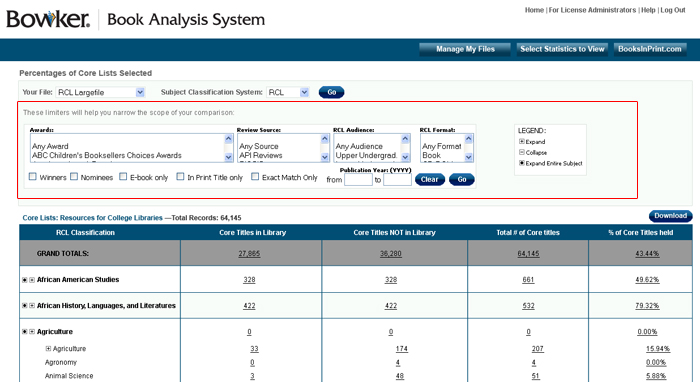Open For License Administrators link
Screen dimensions: 700x382
click(592, 10)
